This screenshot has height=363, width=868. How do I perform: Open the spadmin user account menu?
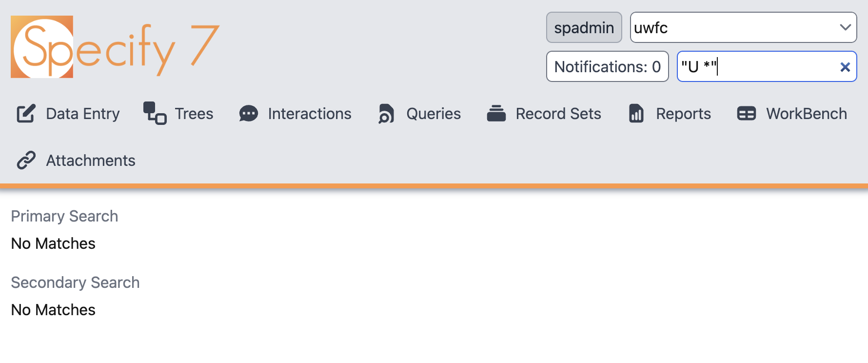[584, 27]
